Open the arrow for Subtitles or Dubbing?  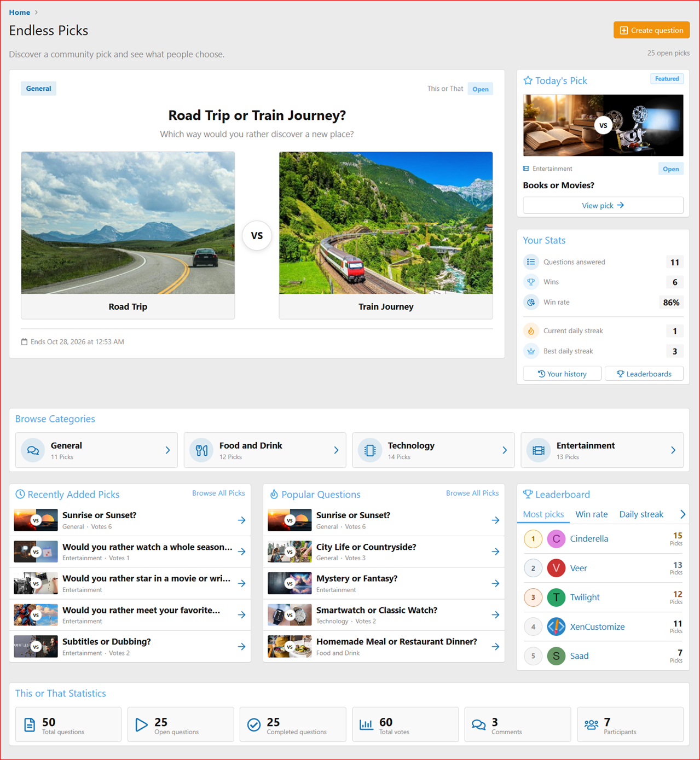(x=241, y=647)
